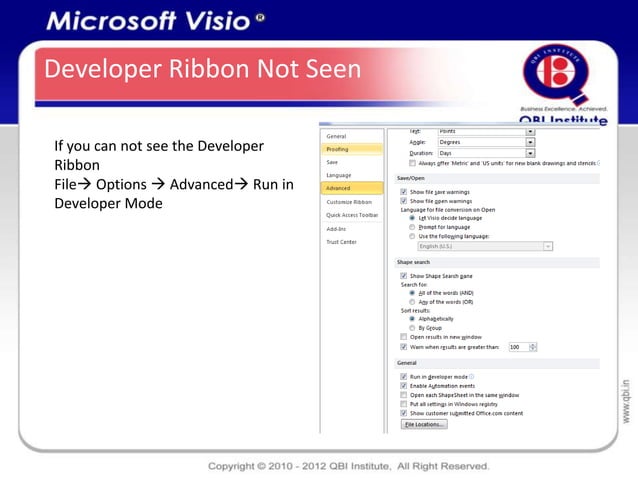The image size is (638, 478).
Task: Toggle Show file open warnings checkbox
Action: [404, 201]
